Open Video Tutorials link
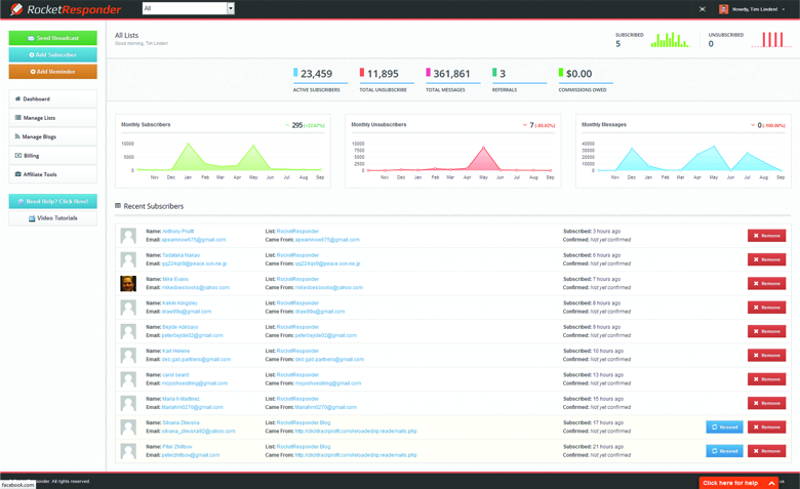 point(53,218)
